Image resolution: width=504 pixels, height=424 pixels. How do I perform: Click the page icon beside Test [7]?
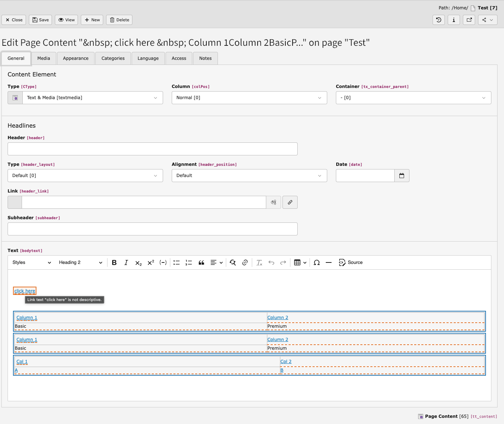click(473, 8)
